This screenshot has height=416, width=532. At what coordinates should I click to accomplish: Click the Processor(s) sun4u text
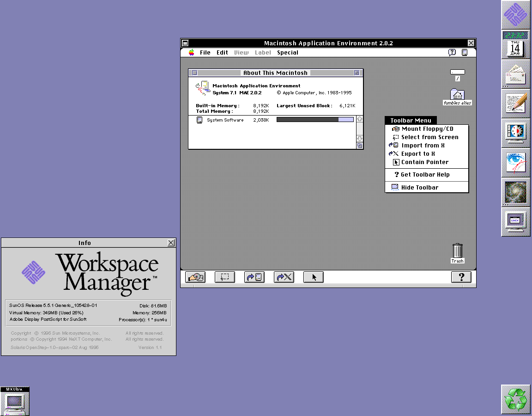click(x=143, y=319)
